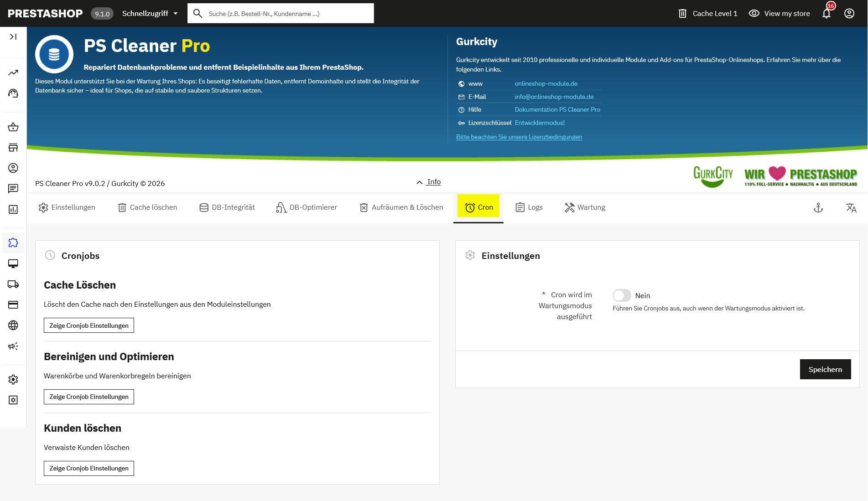Open the catalog storefront icon in sidebar
The image size is (868, 501).
(13, 147)
